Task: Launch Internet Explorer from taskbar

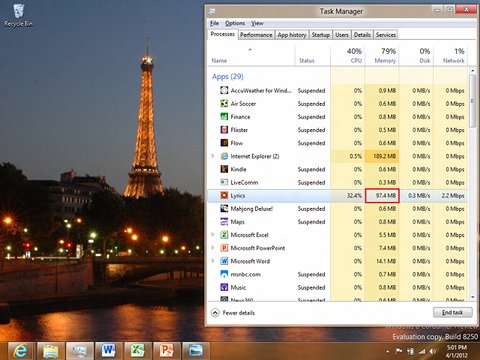Action: coord(21,351)
